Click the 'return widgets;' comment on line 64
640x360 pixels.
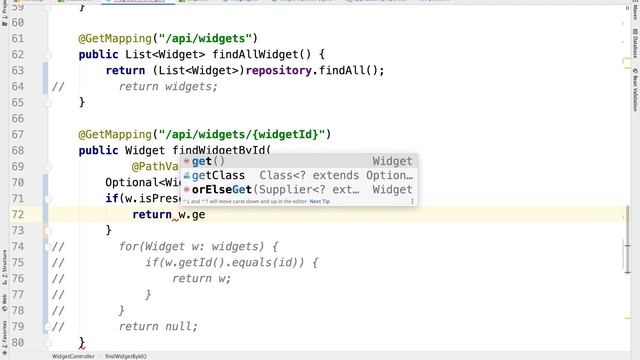click(168, 87)
